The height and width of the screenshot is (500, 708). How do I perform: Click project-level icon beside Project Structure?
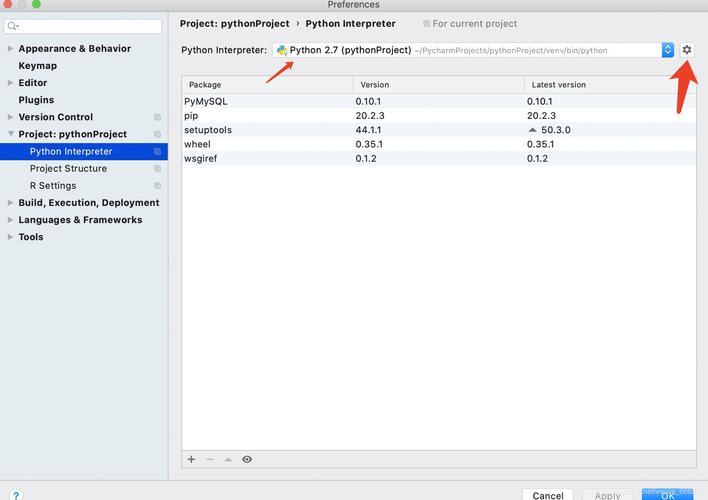click(x=157, y=168)
